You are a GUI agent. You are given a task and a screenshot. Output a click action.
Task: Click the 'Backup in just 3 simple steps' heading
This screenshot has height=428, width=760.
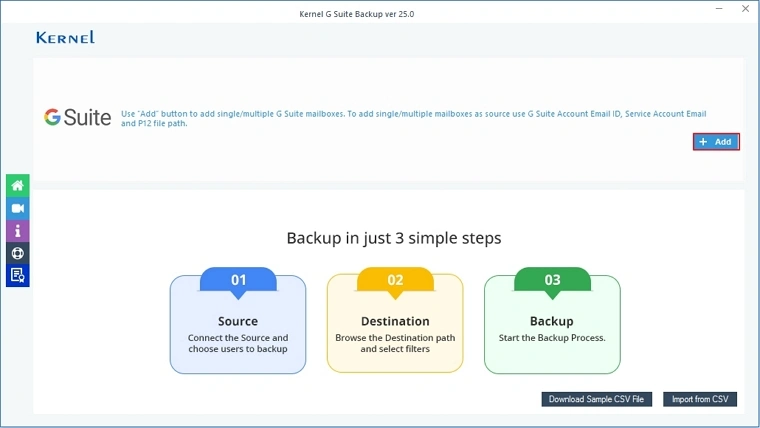[x=394, y=238]
